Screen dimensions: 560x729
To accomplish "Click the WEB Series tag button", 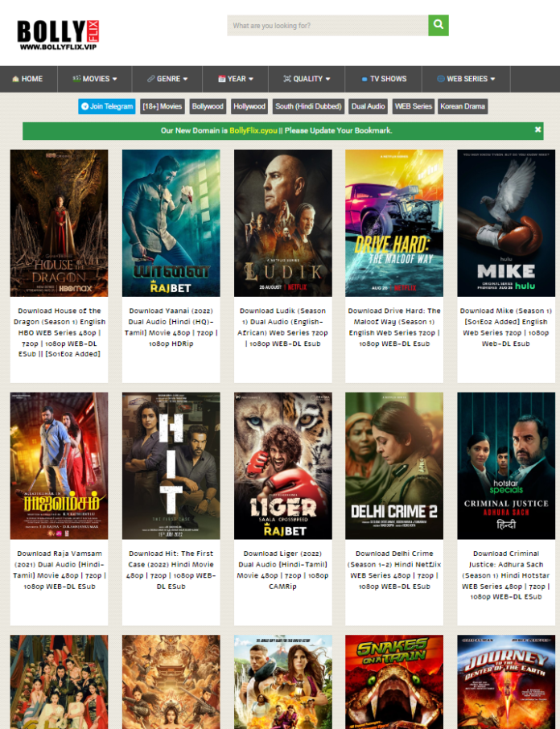I will click(x=413, y=106).
